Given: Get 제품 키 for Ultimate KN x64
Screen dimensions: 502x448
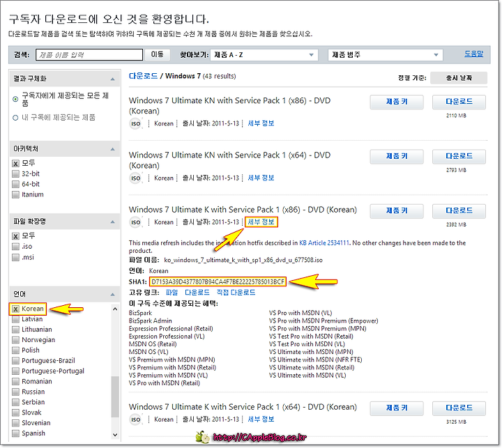Looking at the screenshot, I should tap(397, 156).
